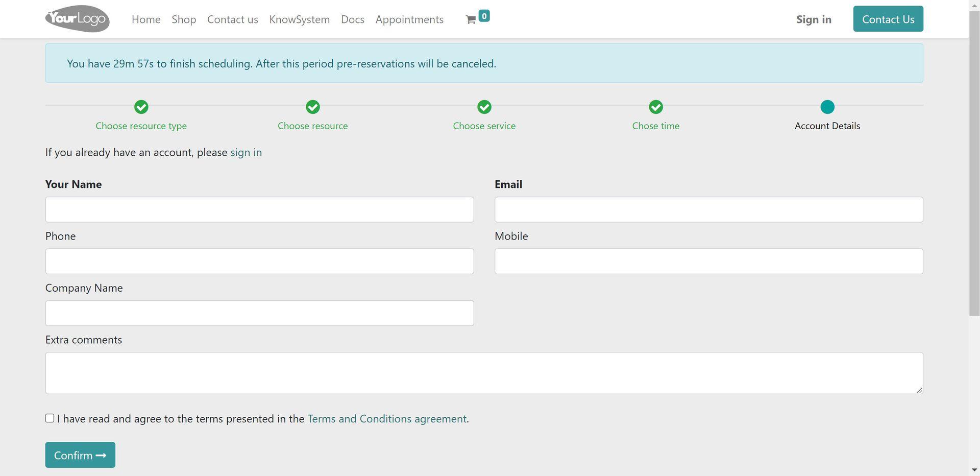The height and width of the screenshot is (476, 980).
Task: Click the YourLogo site logo
Action: [78, 19]
